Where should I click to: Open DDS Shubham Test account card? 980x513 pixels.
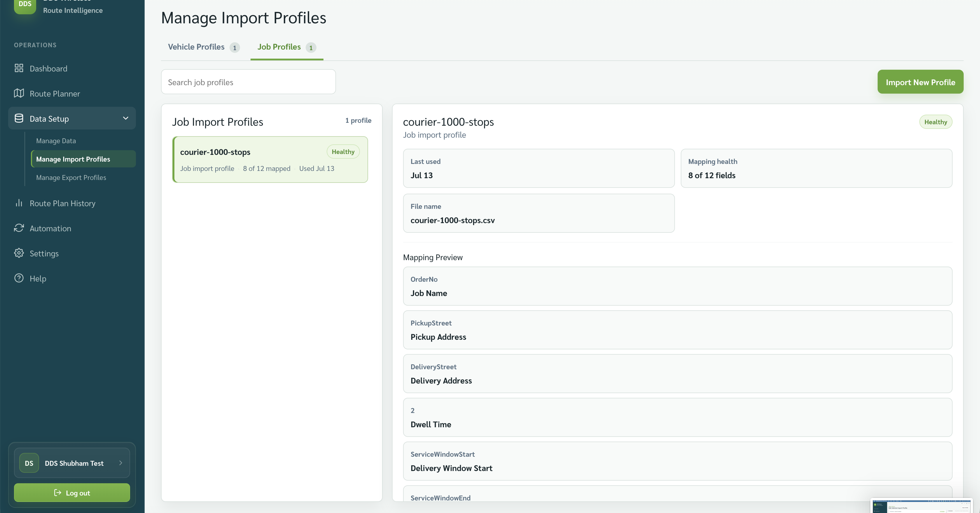tap(72, 463)
